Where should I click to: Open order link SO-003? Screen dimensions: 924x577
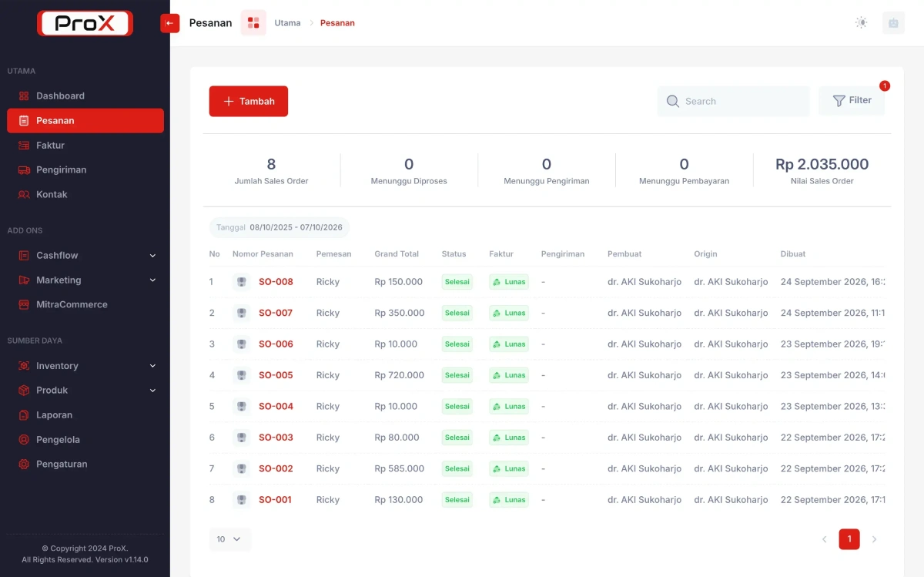pyautogui.click(x=276, y=438)
